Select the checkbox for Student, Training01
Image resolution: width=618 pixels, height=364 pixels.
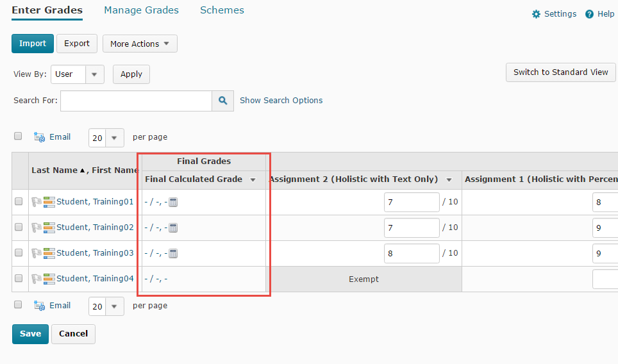(19, 201)
